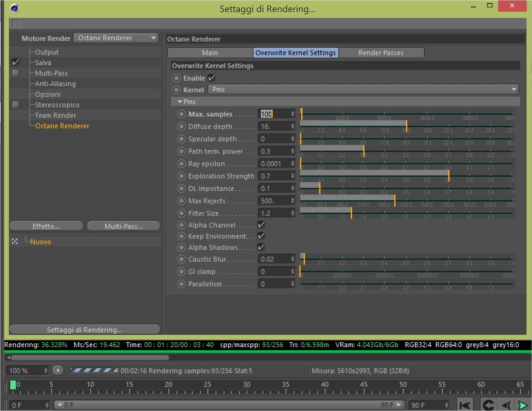Click the Ray epsilon value field

(x=274, y=164)
